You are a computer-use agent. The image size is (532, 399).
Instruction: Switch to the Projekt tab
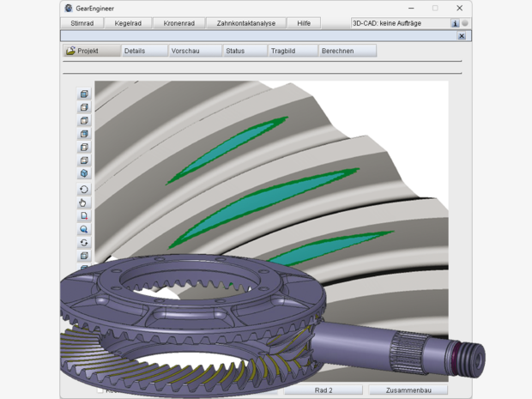point(91,51)
